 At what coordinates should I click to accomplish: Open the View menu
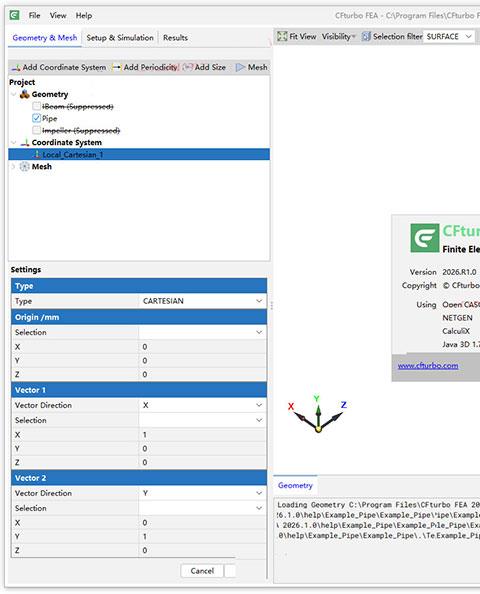pyautogui.click(x=58, y=16)
